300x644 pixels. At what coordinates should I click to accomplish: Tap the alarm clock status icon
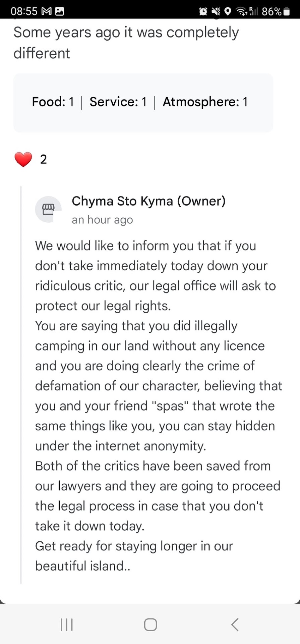[203, 12]
